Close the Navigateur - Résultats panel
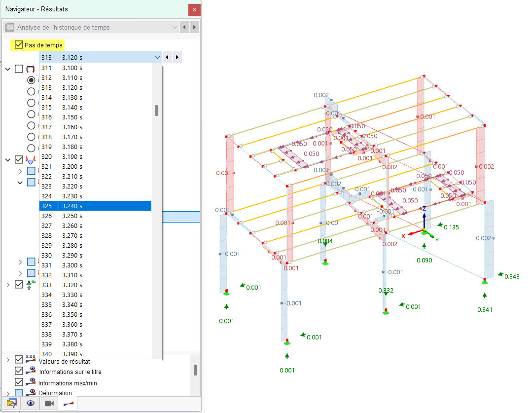 point(194,10)
